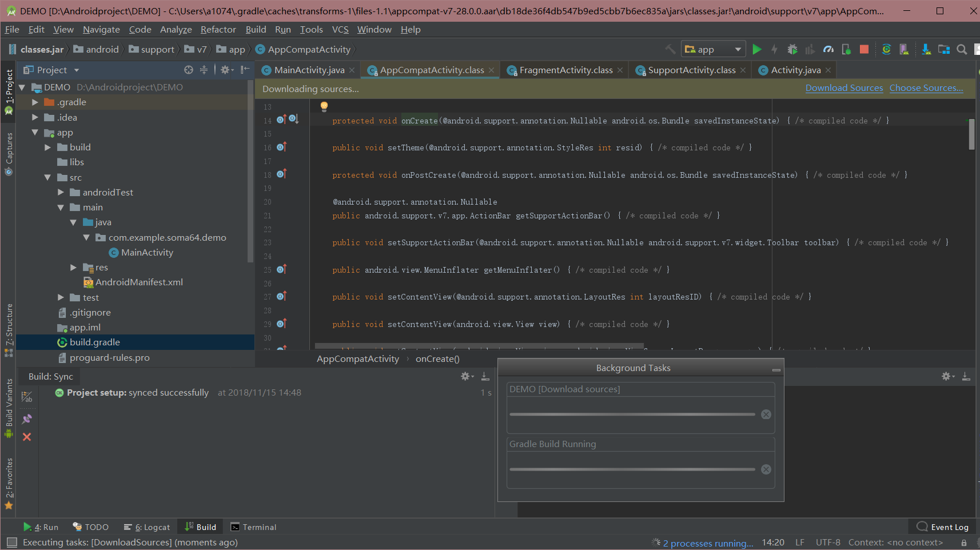The width and height of the screenshot is (980, 550).
Task: Click the purple pin tab icon in Build panel
Action: [27, 419]
